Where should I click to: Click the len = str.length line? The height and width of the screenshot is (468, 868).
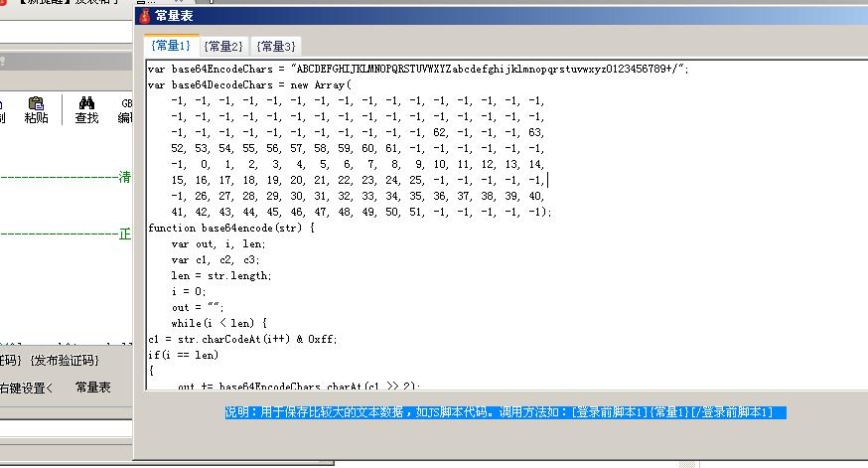pos(220,275)
